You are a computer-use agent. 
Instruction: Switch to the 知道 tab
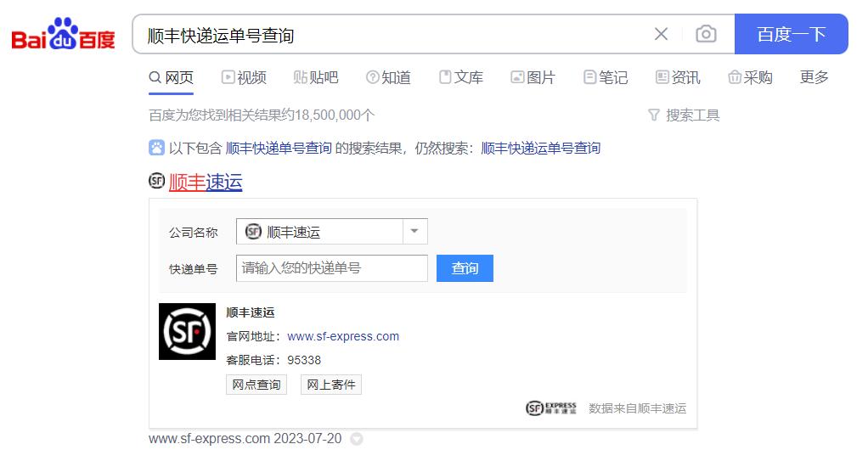[x=388, y=77]
